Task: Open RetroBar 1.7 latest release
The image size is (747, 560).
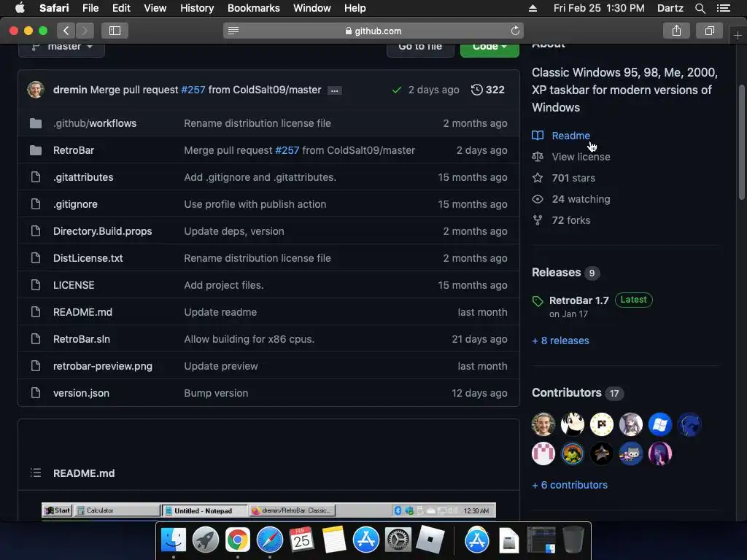Action: [x=578, y=300]
